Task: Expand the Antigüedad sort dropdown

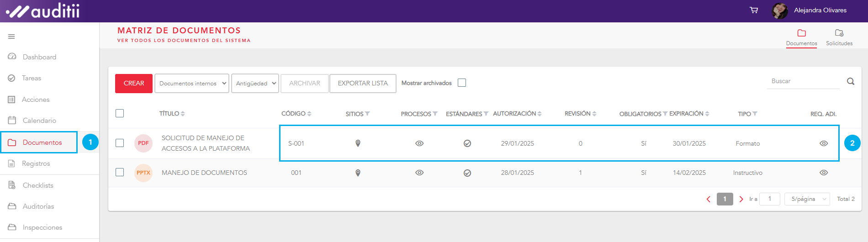Action: (x=255, y=84)
